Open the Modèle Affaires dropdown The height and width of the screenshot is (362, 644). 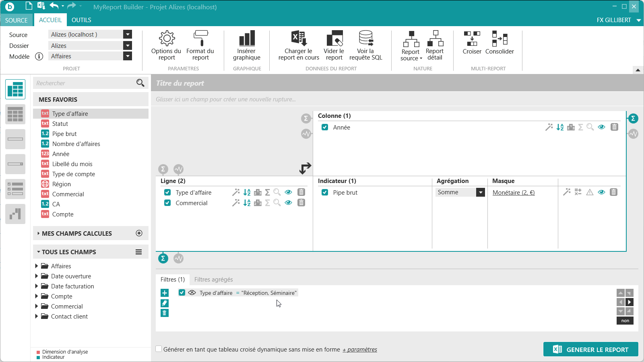128,56
